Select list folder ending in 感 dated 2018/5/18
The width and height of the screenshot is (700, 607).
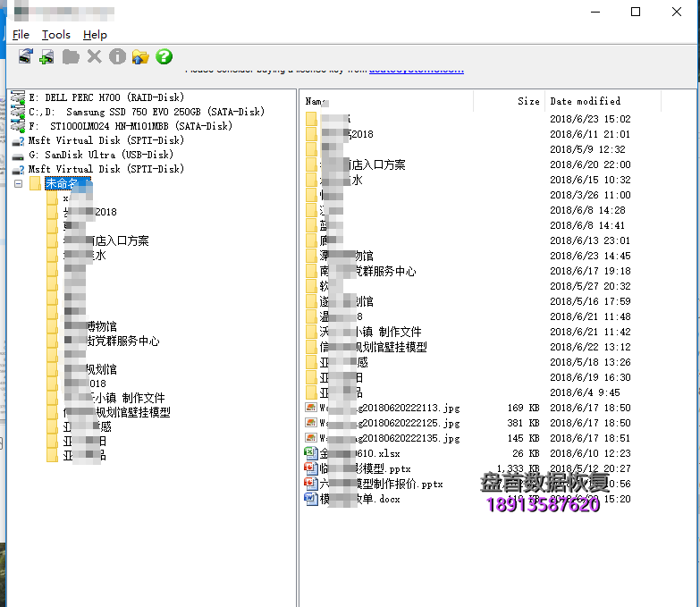coord(344,362)
